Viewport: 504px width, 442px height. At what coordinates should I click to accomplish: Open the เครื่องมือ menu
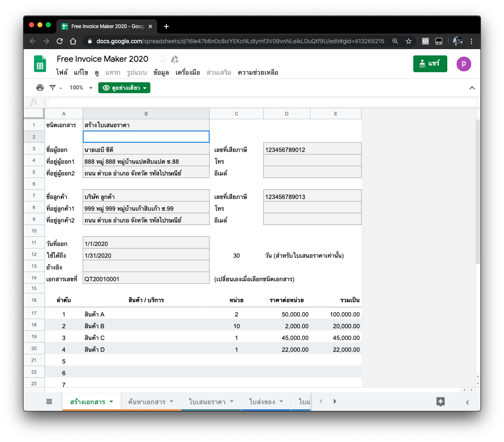click(188, 73)
